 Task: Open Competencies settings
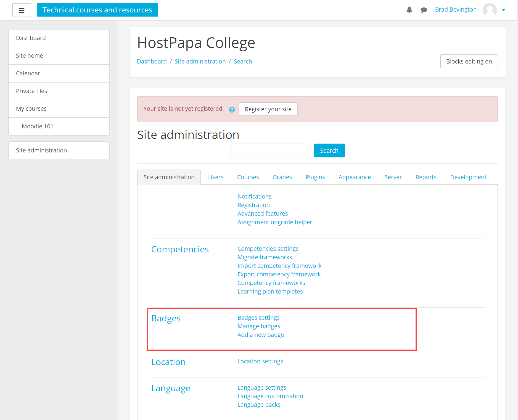[268, 249]
